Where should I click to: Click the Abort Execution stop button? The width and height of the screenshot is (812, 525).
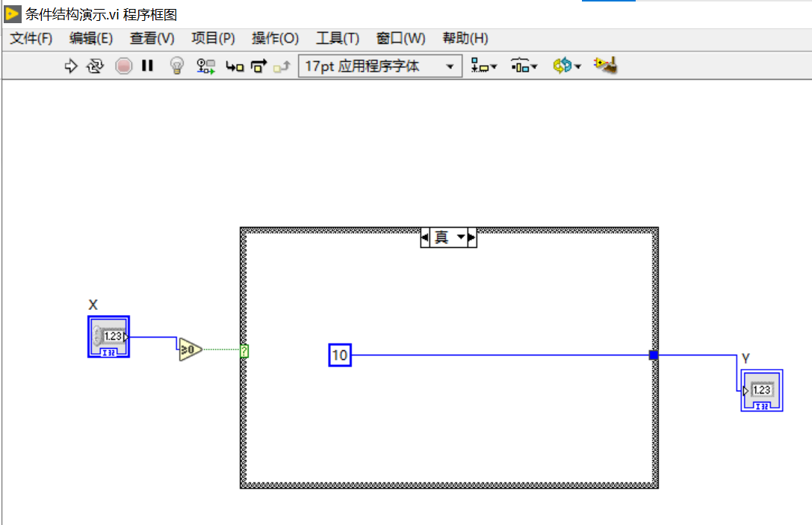pos(123,66)
